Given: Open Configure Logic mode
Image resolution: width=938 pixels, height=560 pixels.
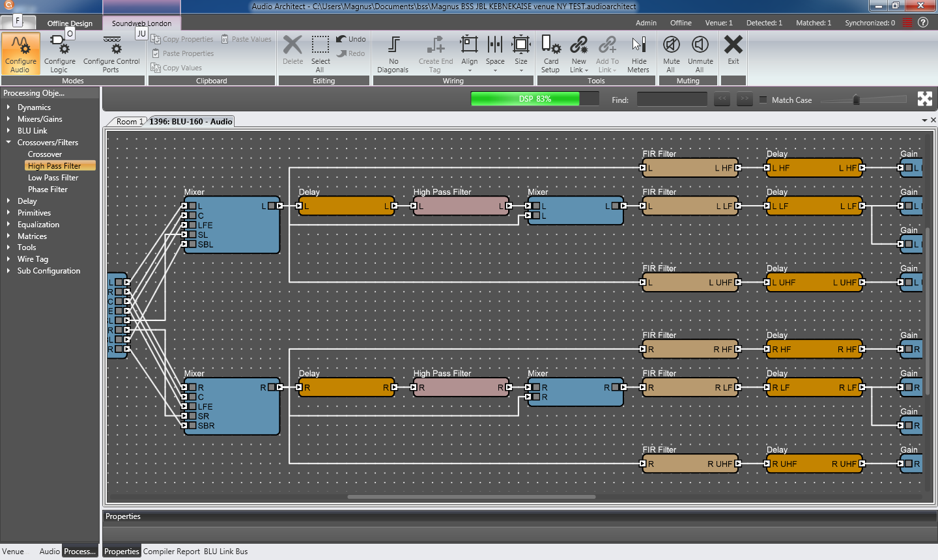Looking at the screenshot, I should (59, 53).
